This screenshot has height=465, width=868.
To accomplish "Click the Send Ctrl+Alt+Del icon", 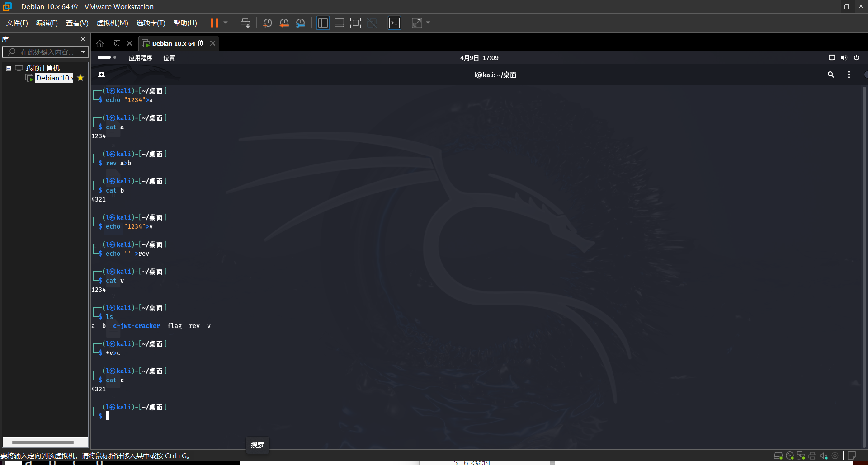I will click(x=245, y=23).
